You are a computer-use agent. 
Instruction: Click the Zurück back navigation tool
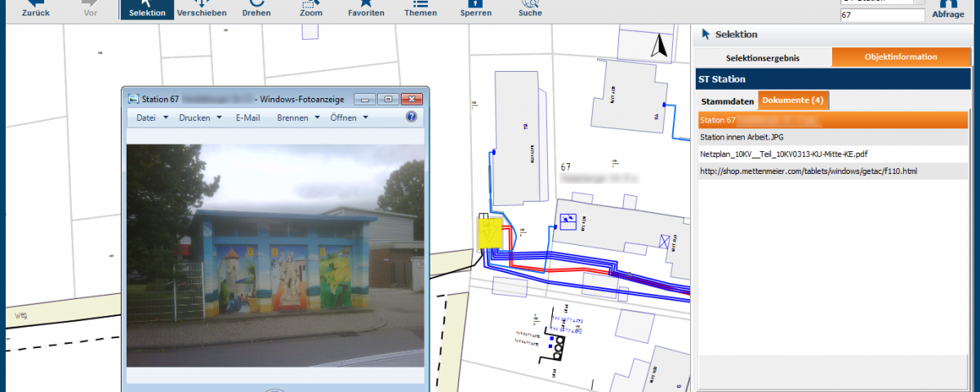click(35, 9)
